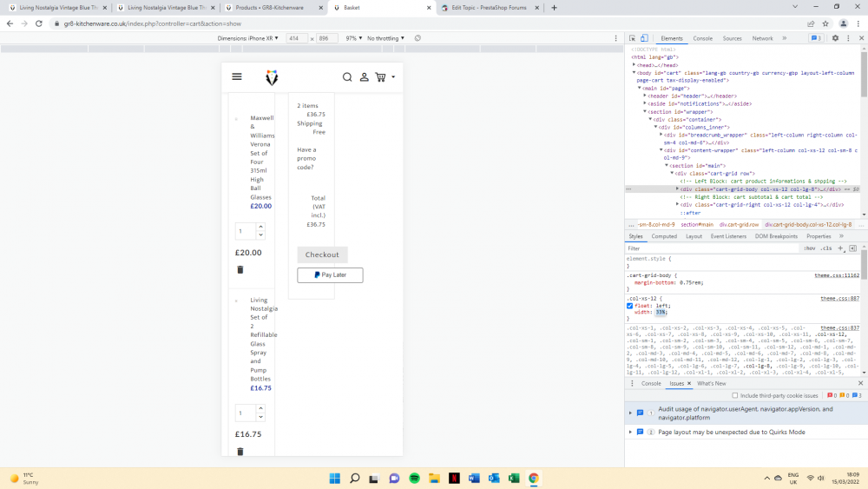The image size is (868, 489).
Task: Open the Layout tab in the Styles pane
Action: click(x=694, y=236)
